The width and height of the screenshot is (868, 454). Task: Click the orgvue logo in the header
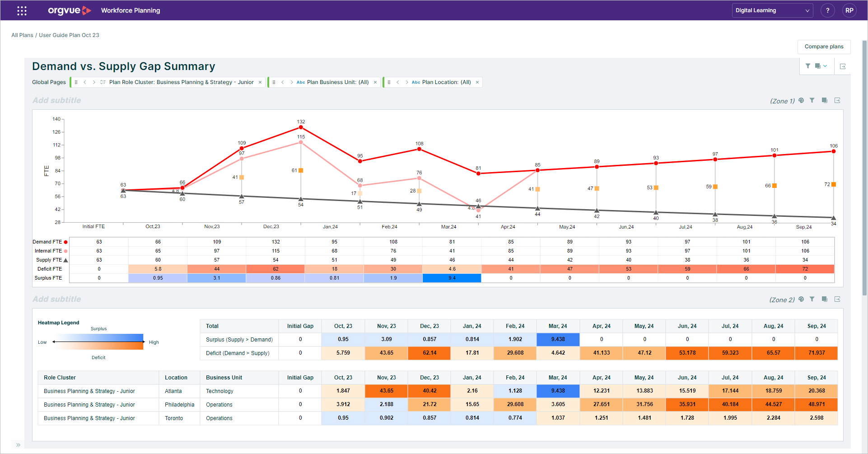point(69,10)
